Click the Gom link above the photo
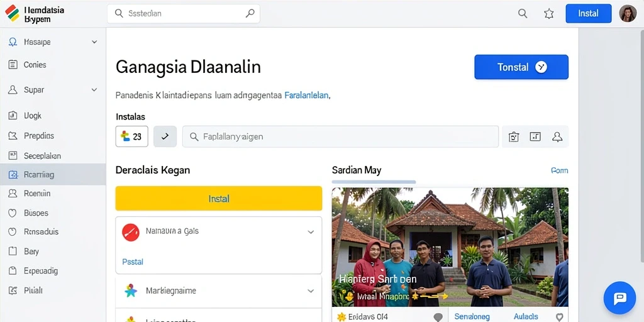644x322 pixels. (559, 170)
